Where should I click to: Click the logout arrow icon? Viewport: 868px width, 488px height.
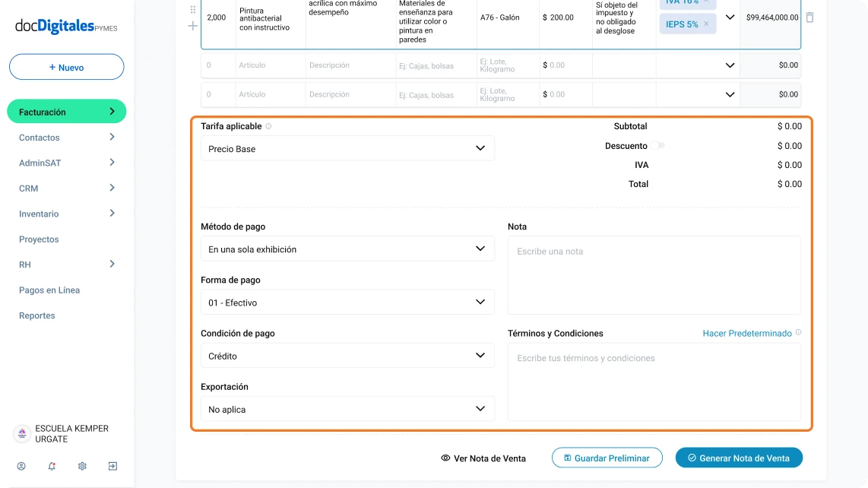[x=112, y=466]
